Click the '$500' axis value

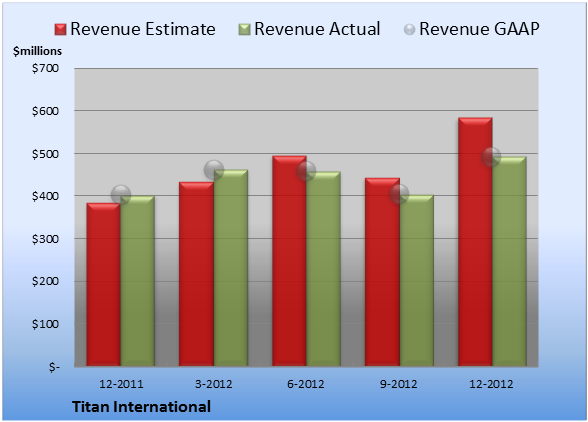click(45, 154)
